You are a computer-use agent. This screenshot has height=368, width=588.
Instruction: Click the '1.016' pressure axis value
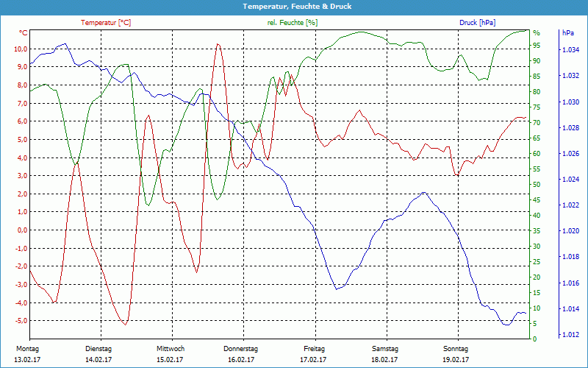pyautogui.click(x=570, y=283)
